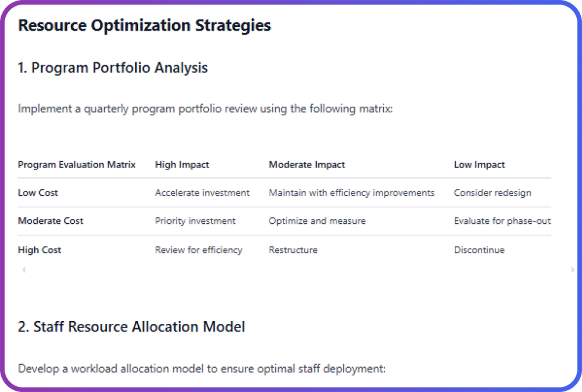
Task: Click the 'Discontinue' cell
Action: pos(479,250)
